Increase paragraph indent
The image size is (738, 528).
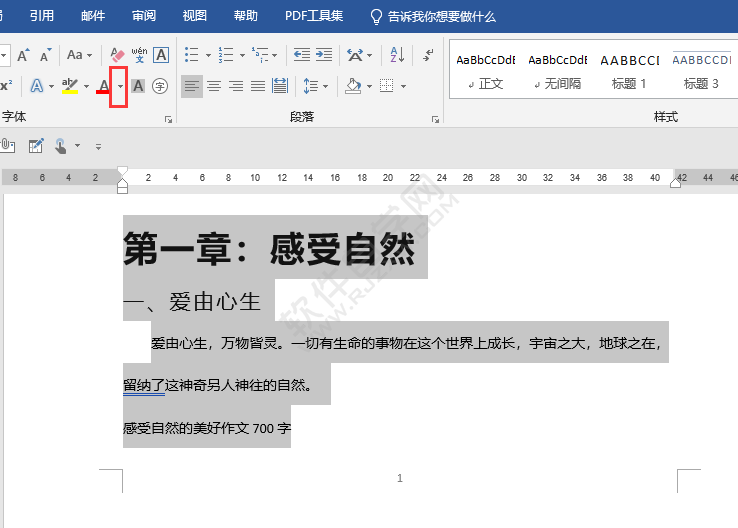tap(324, 55)
